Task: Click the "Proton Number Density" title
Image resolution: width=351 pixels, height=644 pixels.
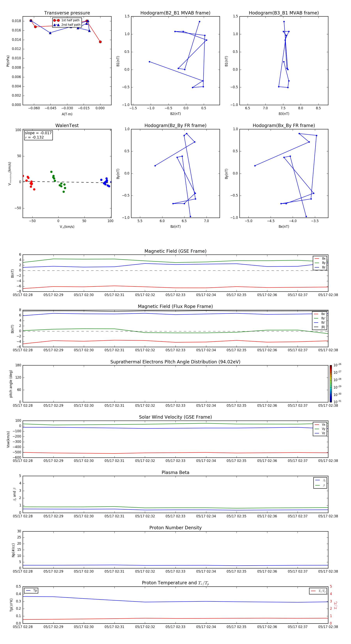Action: tap(175, 528)
